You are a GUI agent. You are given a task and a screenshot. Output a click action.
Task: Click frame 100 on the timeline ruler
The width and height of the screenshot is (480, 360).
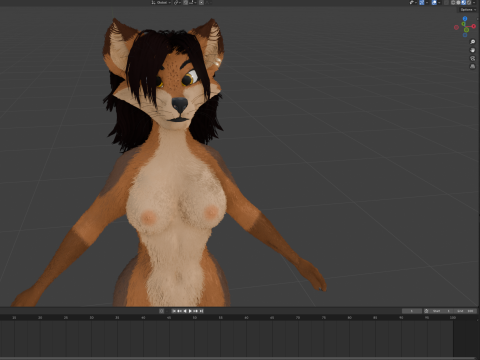(453, 318)
